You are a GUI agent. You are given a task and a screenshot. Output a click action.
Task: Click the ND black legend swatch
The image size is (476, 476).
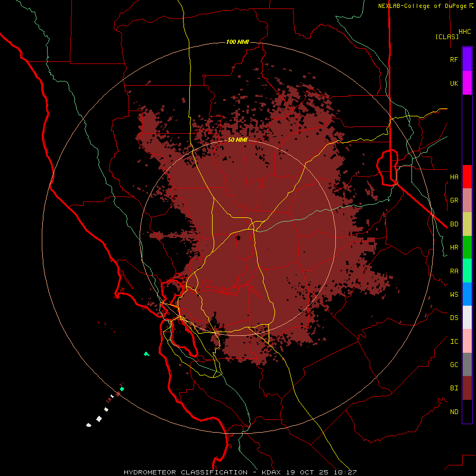467,411
